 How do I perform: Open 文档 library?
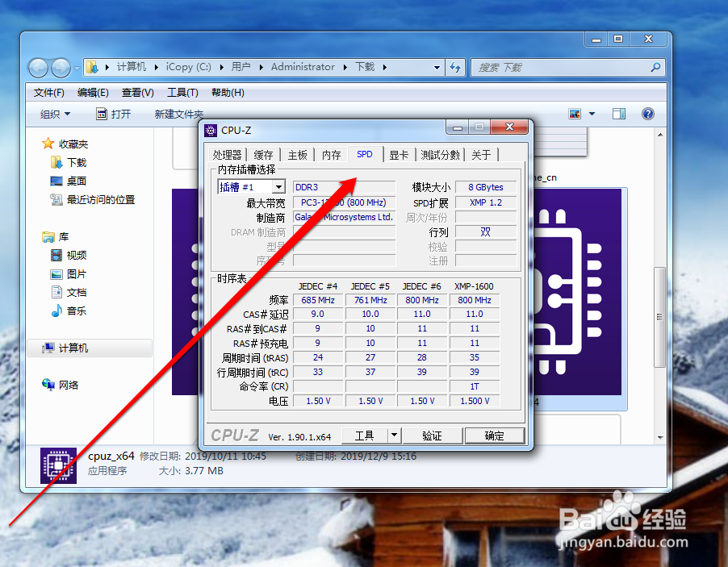[x=69, y=292]
